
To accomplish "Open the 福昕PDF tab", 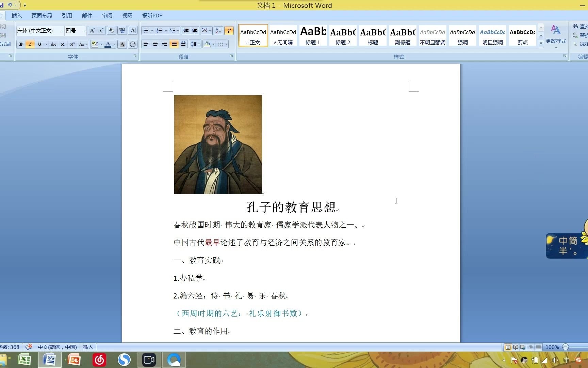I will click(152, 15).
